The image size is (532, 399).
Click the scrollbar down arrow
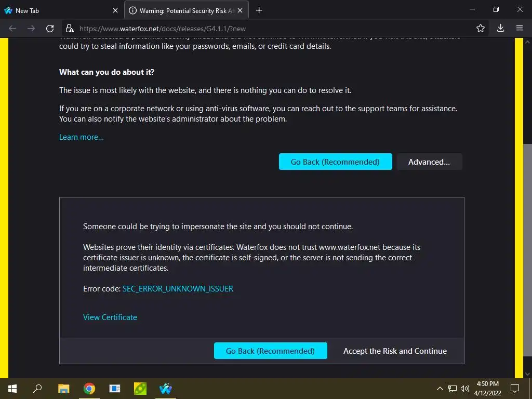(x=527, y=374)
